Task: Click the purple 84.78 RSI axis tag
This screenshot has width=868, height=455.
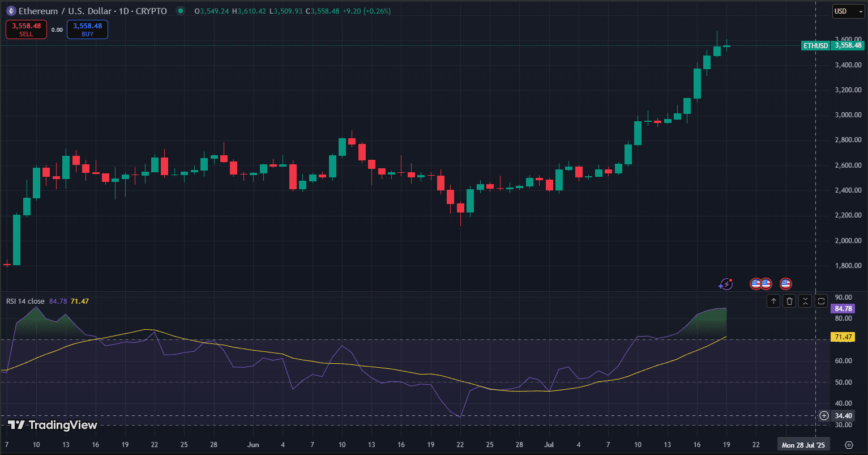Action: pos(844,309)
